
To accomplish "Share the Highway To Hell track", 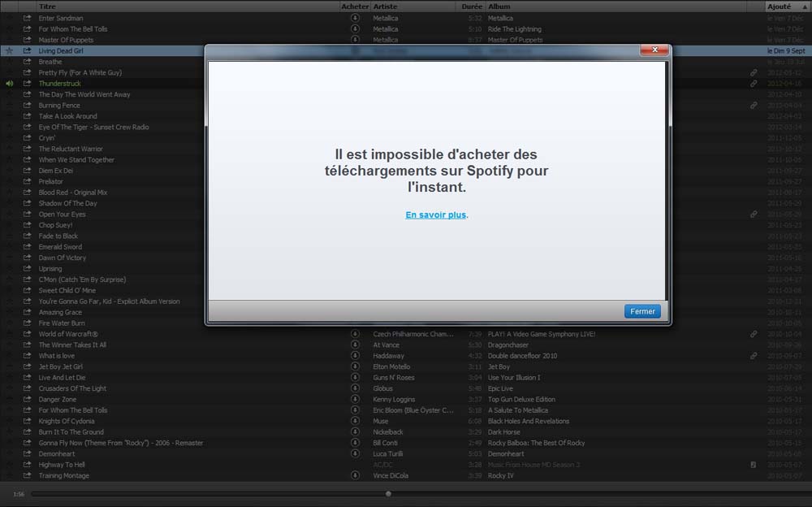I will [27, 465].
